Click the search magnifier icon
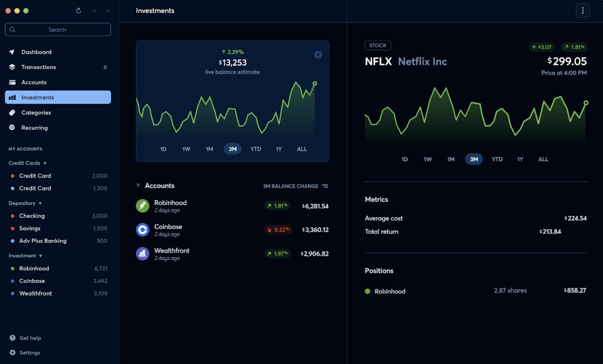The height and width of the screenshot is (364, 603). [12, 29]
